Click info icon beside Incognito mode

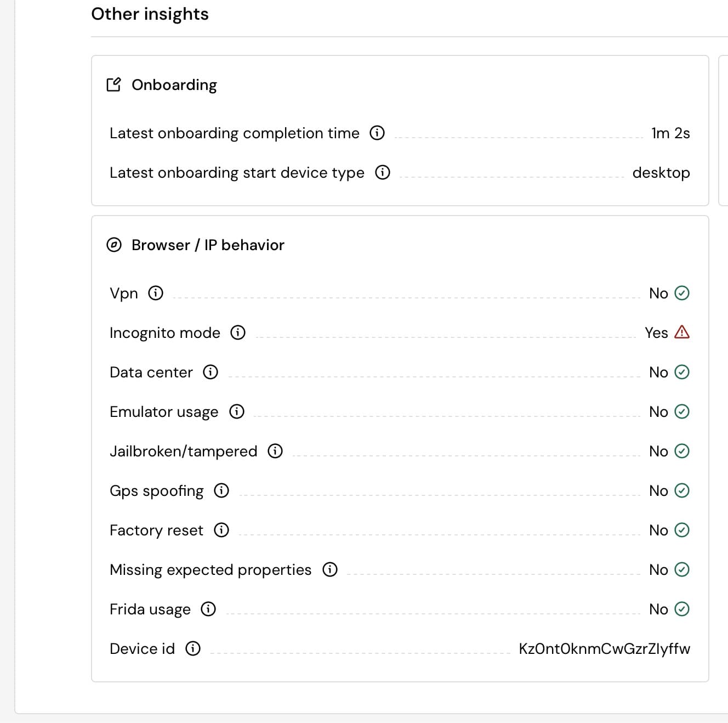[238, 332]
